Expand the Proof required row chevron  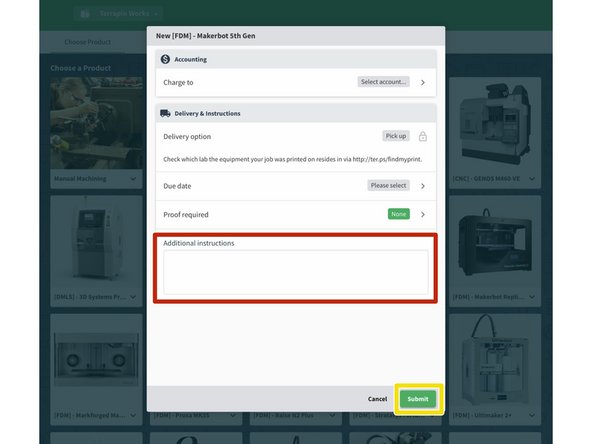(423, 214)
